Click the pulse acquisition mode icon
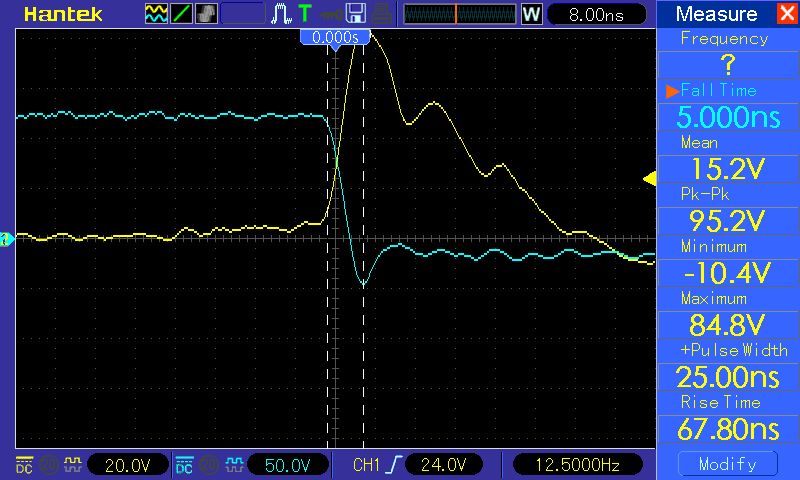Screen dimensions: 800x480 [281, 14]
